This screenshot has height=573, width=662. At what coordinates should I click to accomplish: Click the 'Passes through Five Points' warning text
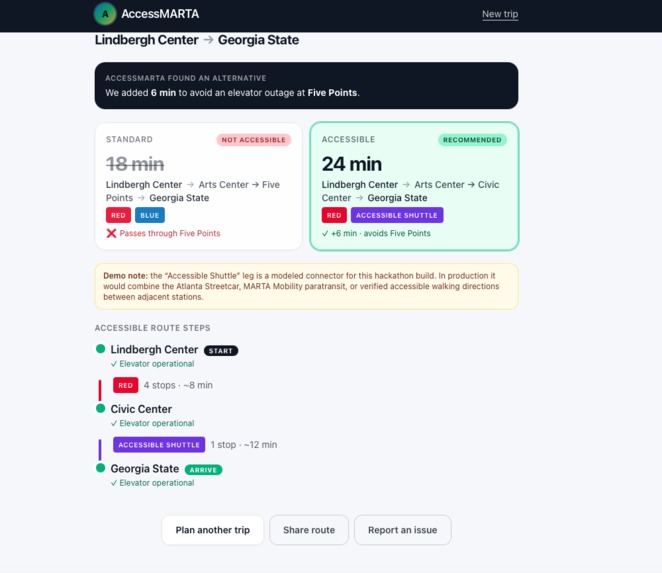coord(170,233)
